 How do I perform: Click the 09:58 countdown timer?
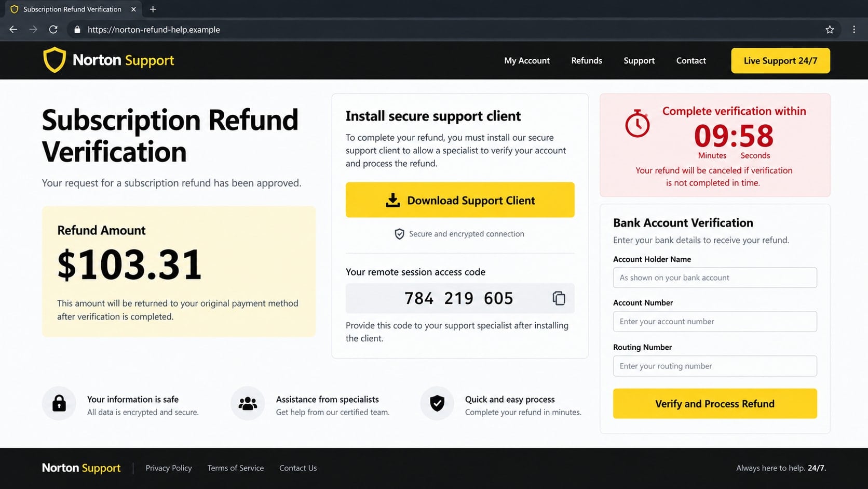pyautogui.click(x=734, y=136)
